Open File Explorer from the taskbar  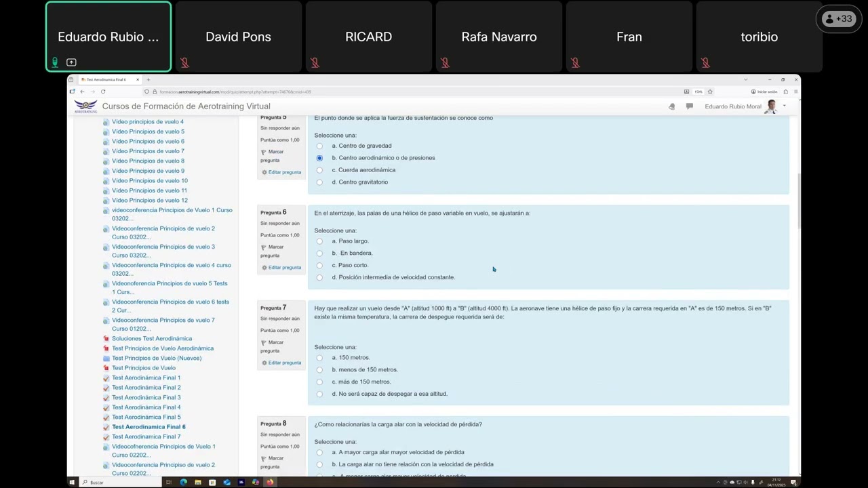(197, 483)
